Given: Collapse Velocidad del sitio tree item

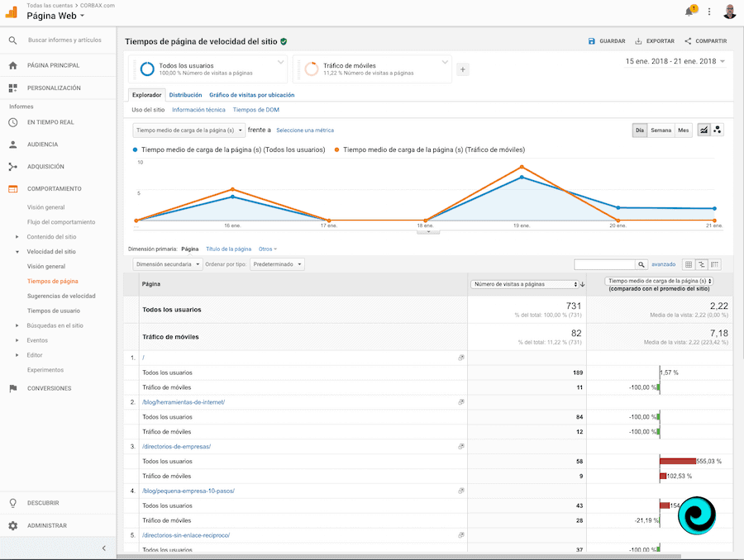Looking at the screenshot, I should point(17,252).
